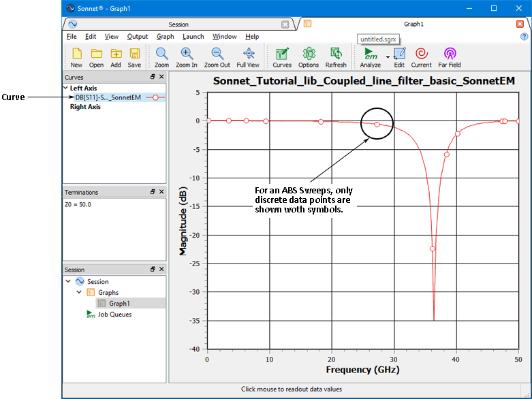Screen dimensions: 532x399
Task: Select Job Queues in the session tree
Action: 114,315
